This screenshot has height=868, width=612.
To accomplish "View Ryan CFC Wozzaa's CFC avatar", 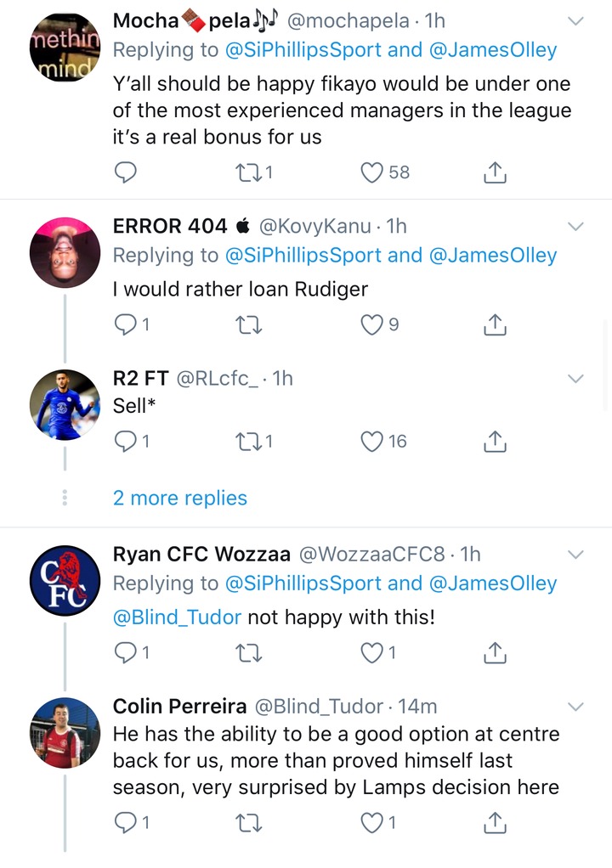I will (65, 581).
